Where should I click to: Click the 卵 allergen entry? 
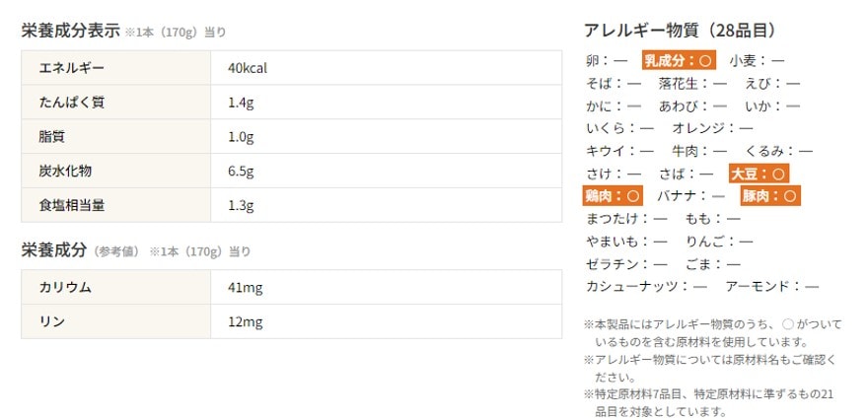[x=606, y=61]
